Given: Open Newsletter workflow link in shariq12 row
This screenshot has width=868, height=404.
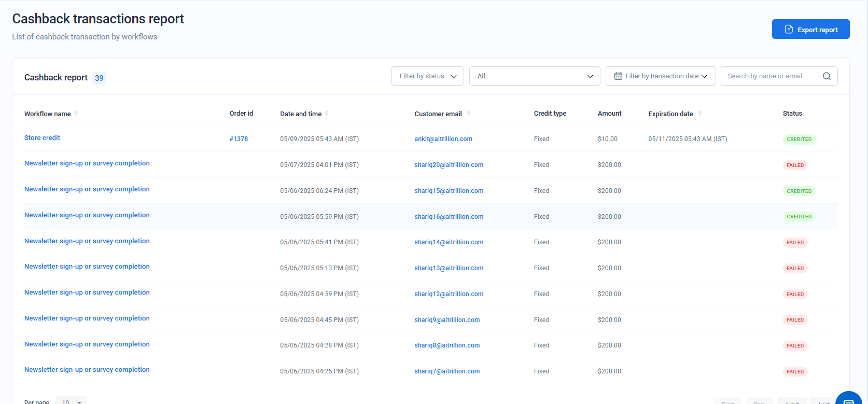Looking at the screenshot, I should [x=87, y=292].
